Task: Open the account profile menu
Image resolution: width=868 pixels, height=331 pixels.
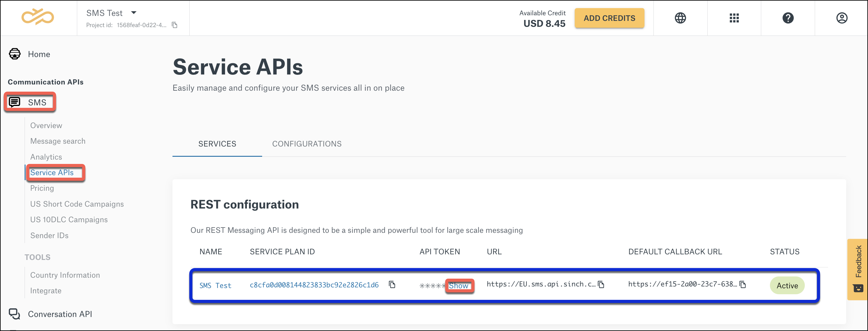Action: [842, 18]
